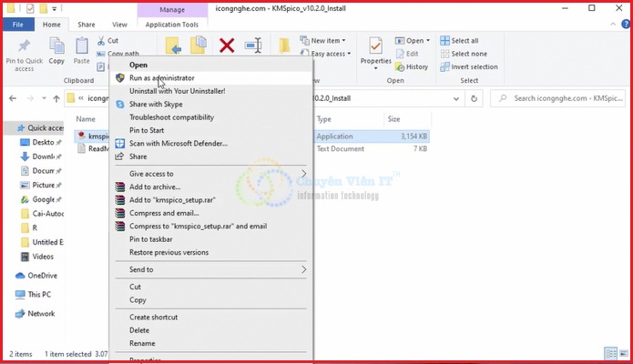This screenshot has height=364, width=633.
Task: Click the Help question mark icon
Action: [x=626, y=25]
